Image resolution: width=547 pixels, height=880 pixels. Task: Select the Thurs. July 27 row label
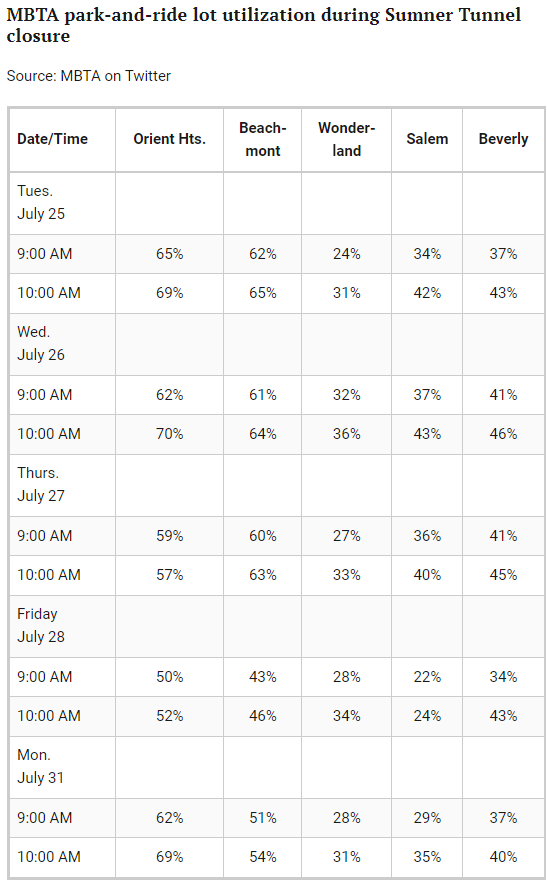pyautogui.click(x=41, y=484)
